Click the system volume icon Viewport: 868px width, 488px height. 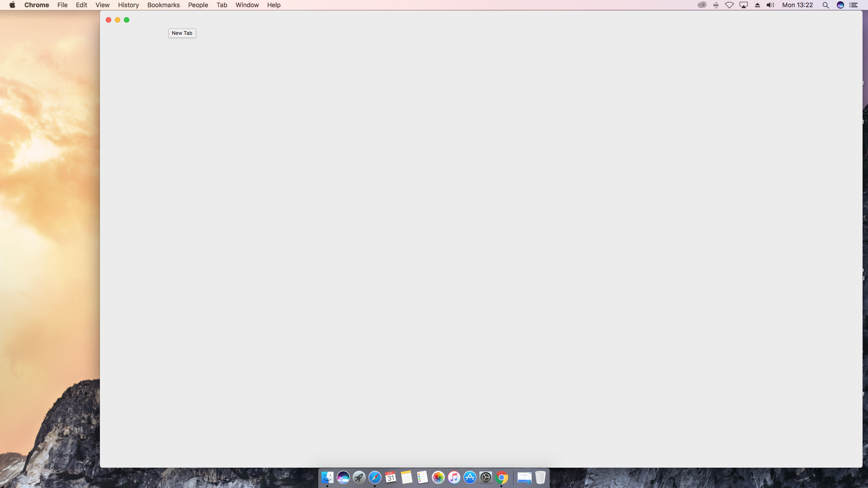pos(770,5)
